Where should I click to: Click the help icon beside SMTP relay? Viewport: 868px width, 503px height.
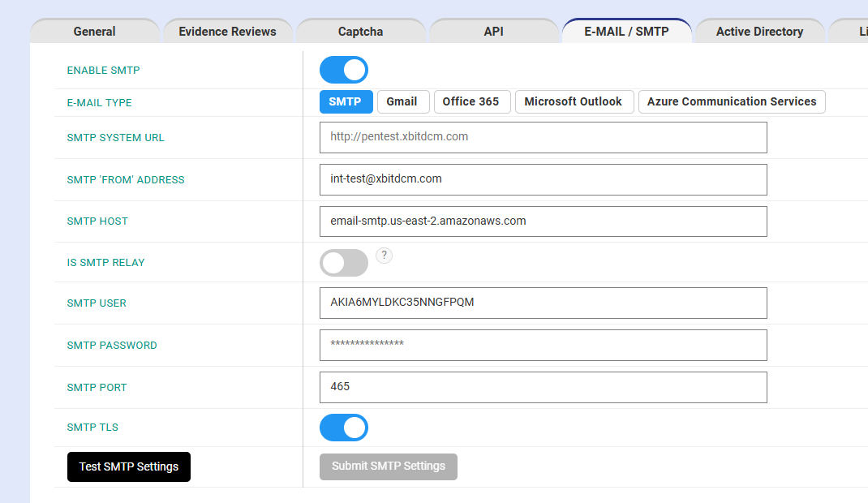(x=384, y=256)
